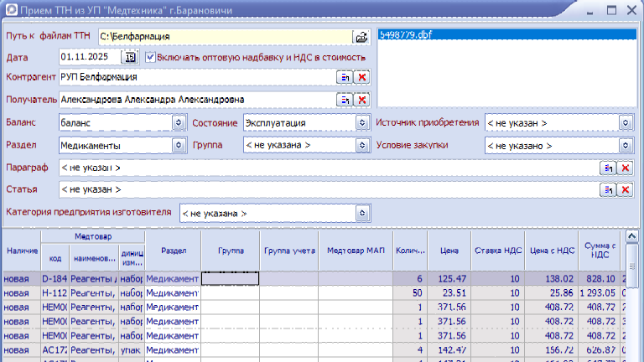
Task: Open the Источник приобретения dropdown
Action: 625,122
